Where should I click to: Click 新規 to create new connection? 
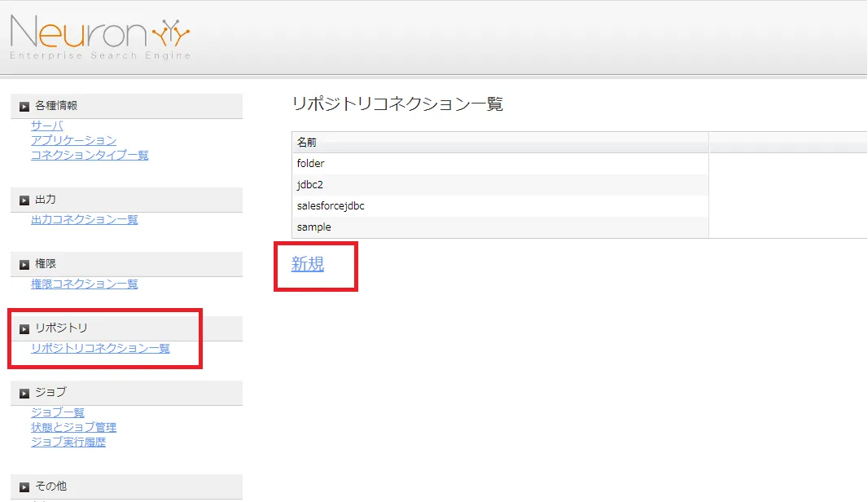[x=308, y=264]
